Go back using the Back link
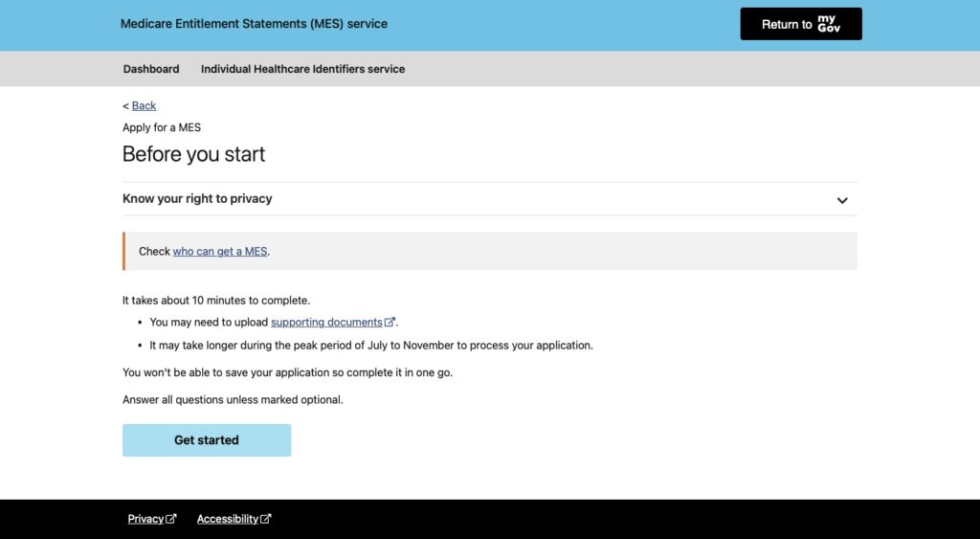Screen dimensions: 980x539 (x=144, y=105)
